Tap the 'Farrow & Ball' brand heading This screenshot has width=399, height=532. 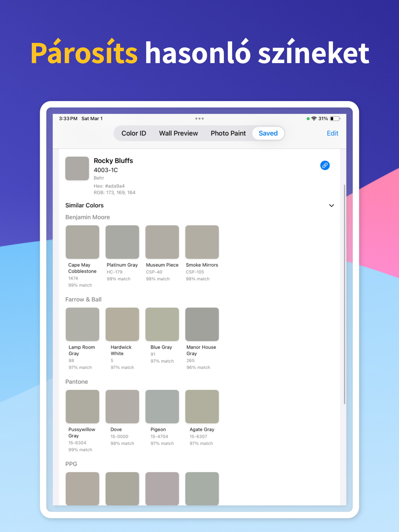click(x=83, y=299)
